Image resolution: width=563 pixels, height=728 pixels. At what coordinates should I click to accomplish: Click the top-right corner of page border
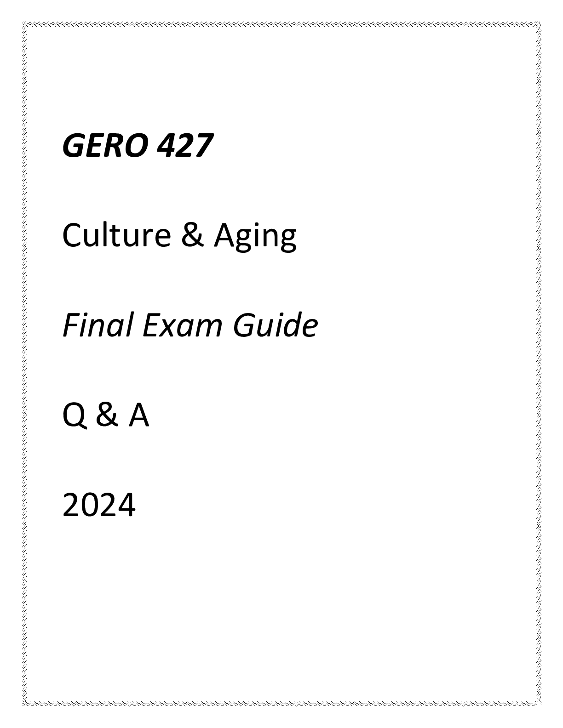pyautogui.click(x=538, y=24)
